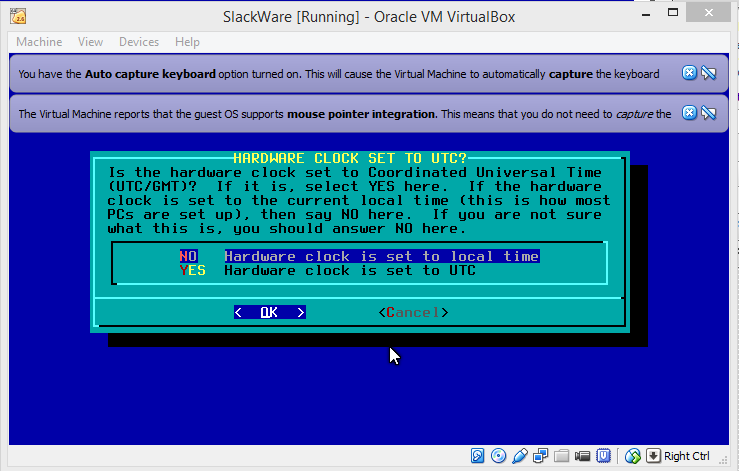Click the Cancel button in the dialog
Screen dimensions: 739x471
point(413,312)
